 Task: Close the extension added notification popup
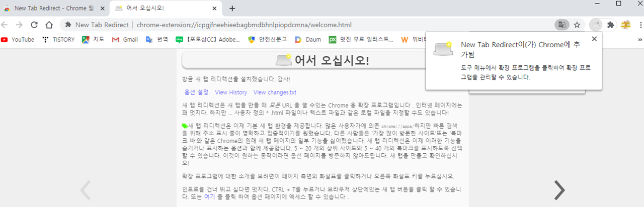coord(594,39)
